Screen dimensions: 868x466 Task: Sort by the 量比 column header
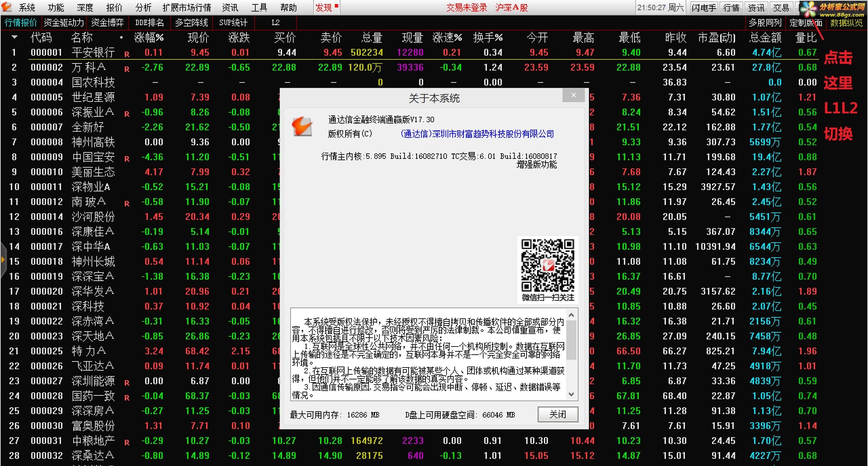coord(806,37)
